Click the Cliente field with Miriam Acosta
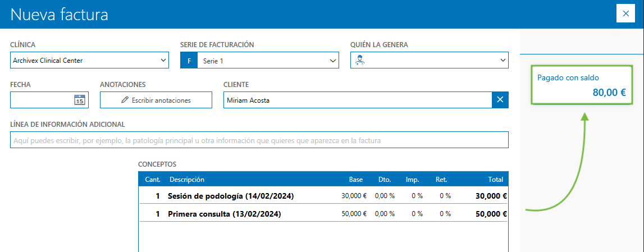Screen dimensions: 644x252 (357, 100)
